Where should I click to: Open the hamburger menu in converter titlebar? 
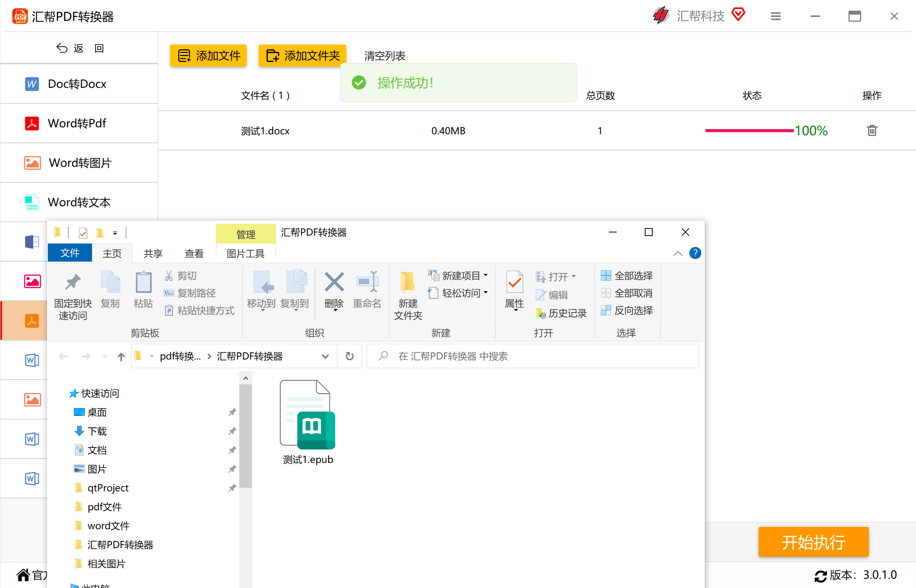click(x=775, y=16)
